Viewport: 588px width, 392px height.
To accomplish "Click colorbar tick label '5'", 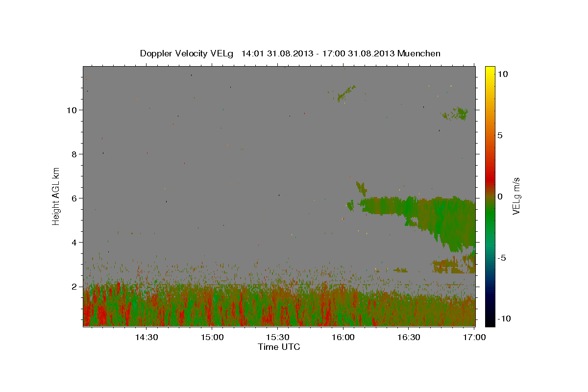I will (500, 135).
